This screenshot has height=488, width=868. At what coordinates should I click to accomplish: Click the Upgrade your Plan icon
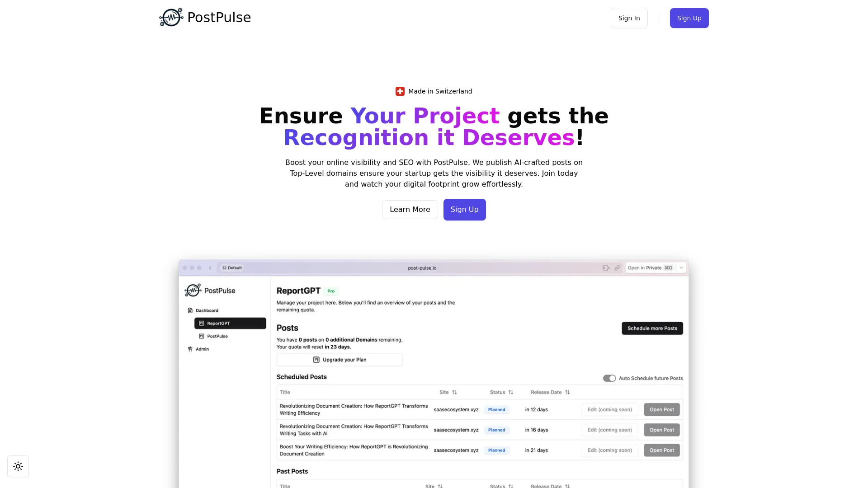pyautogui.click(x=316, y=359)
